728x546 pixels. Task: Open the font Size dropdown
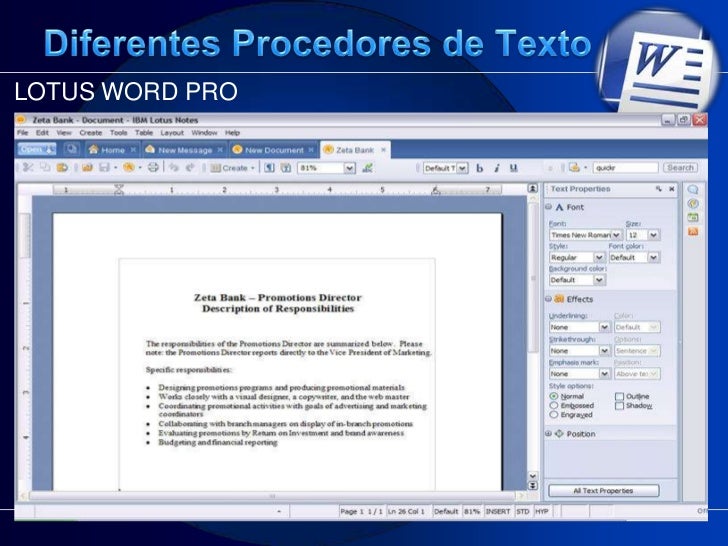coord(653,235)
